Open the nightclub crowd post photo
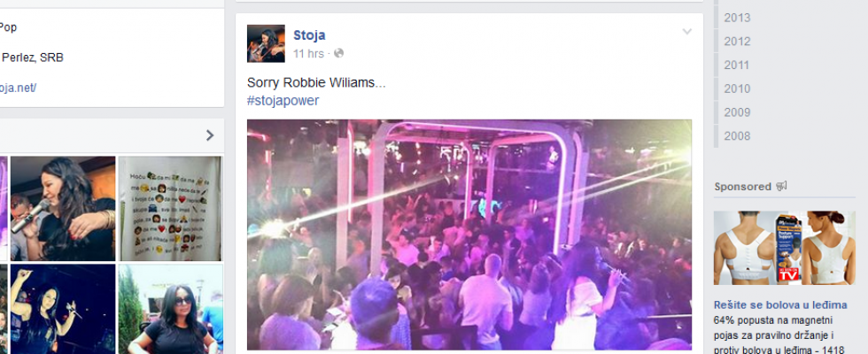Image resolution: width=868 pixels, height=354 pixels. tap(469, 235)
